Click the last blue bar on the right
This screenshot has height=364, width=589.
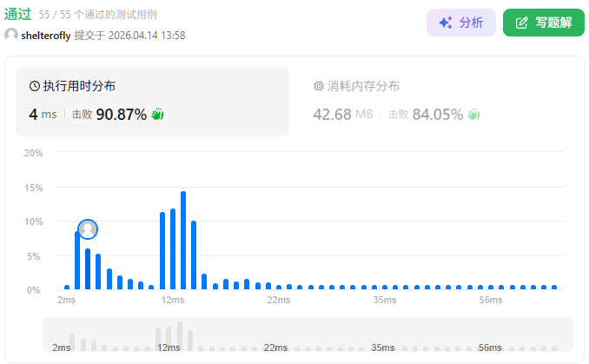tap(554, 287)
